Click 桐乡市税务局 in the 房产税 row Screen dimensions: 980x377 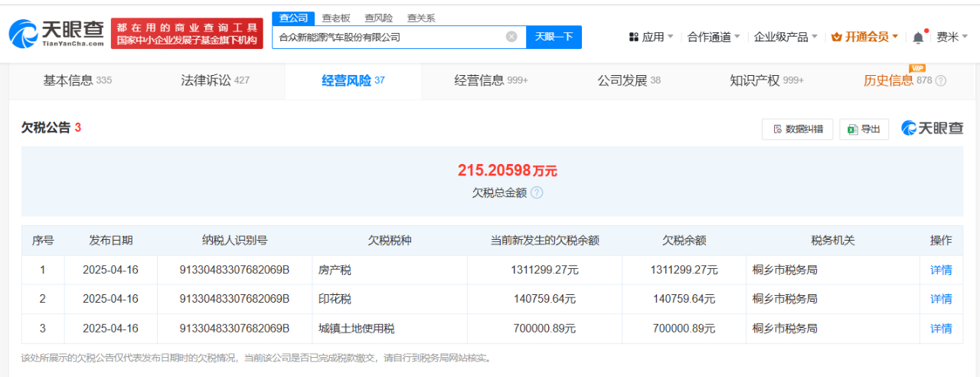785,270
